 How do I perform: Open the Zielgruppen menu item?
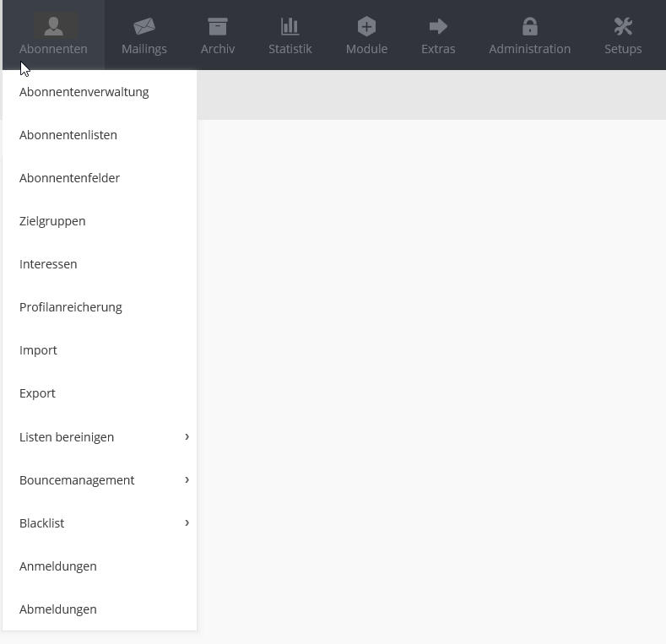pos(52,221)
